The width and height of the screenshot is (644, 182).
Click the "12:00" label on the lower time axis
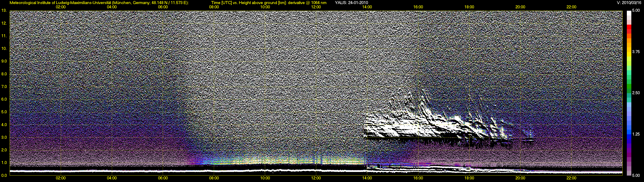click(316, 178)
